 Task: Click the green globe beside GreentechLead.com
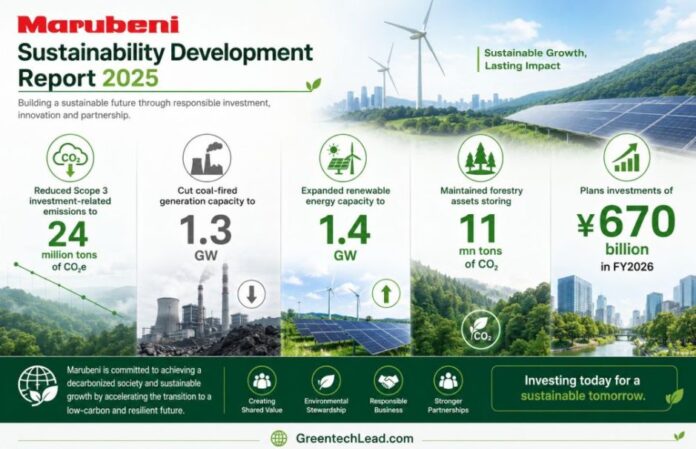click(279, 438)
